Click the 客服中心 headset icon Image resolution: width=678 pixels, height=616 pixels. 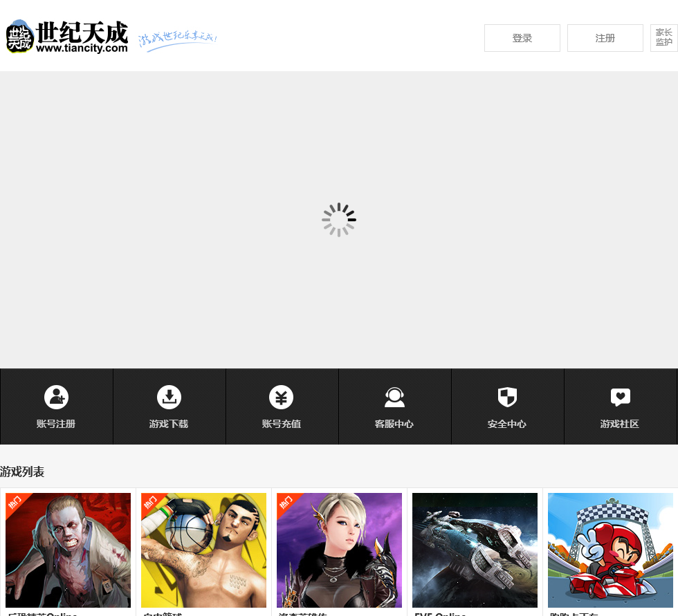point(394,398)
